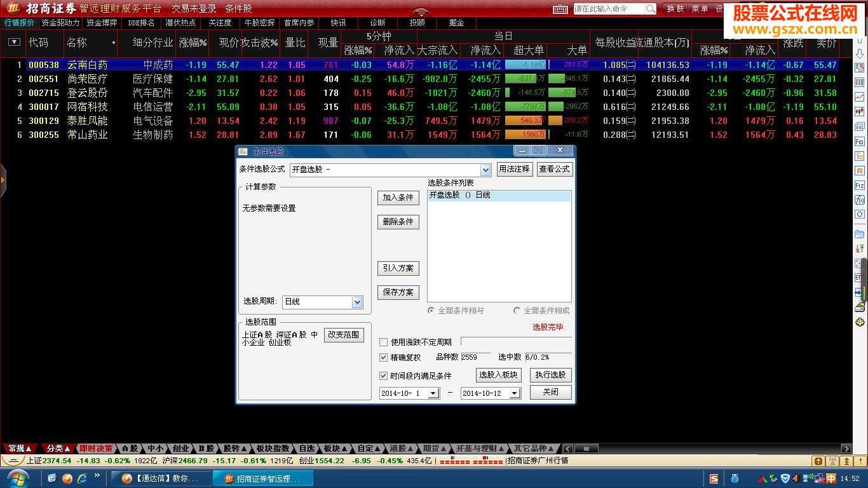Viewport: 868px width, 488px height.
Task: Toggle 使用涨跌不定周期 checkbox
Action: (x=383, y=342)
